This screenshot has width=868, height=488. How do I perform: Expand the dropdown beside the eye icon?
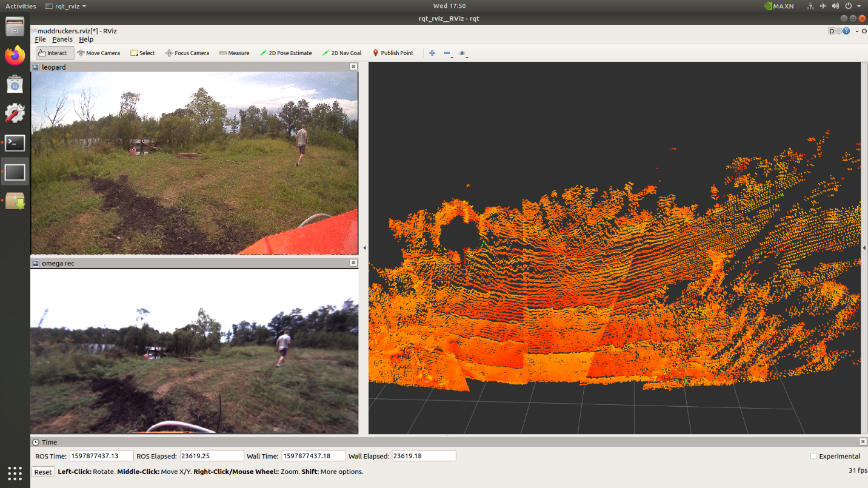(x=467, y=58)
